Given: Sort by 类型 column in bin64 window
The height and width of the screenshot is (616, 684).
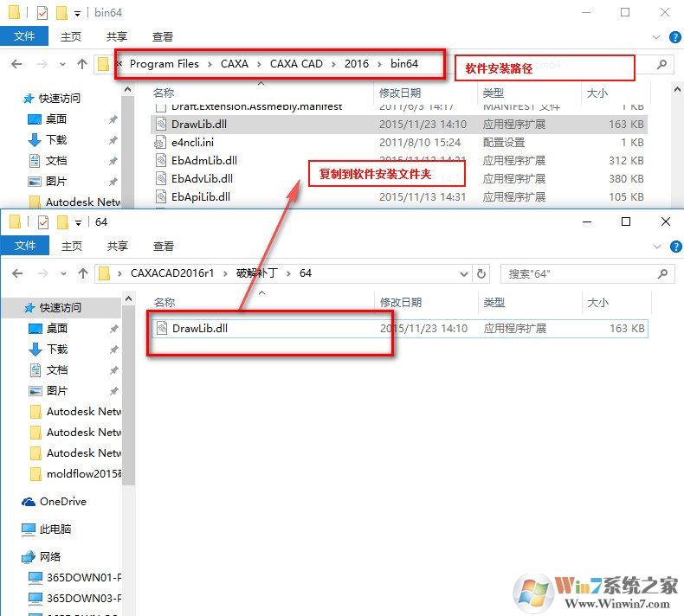Looking at the screenshot, I should tap(493, 93).
